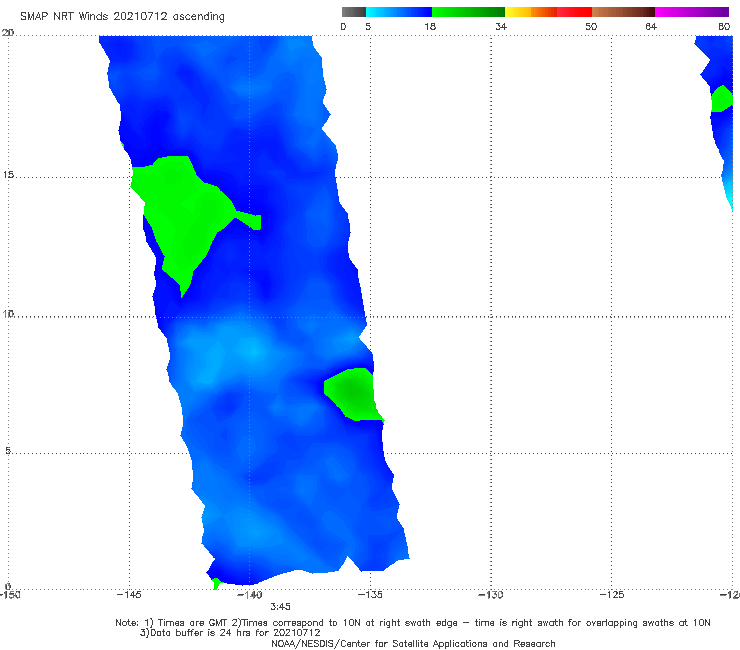Click the magenta 64-80 colorbar segment
Screen dimensions: 740x650
pos(692,12)
